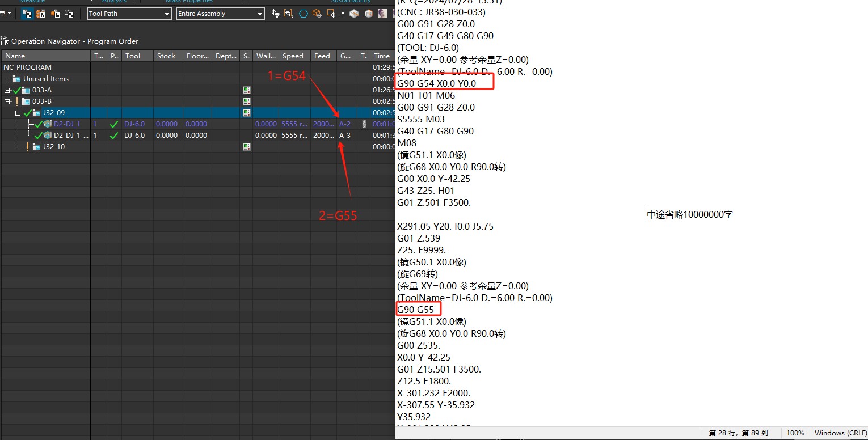Click the green path checkmark in D2-DJ_1 row
This screenshot has width=868, height=440.
tap(114, 124)
